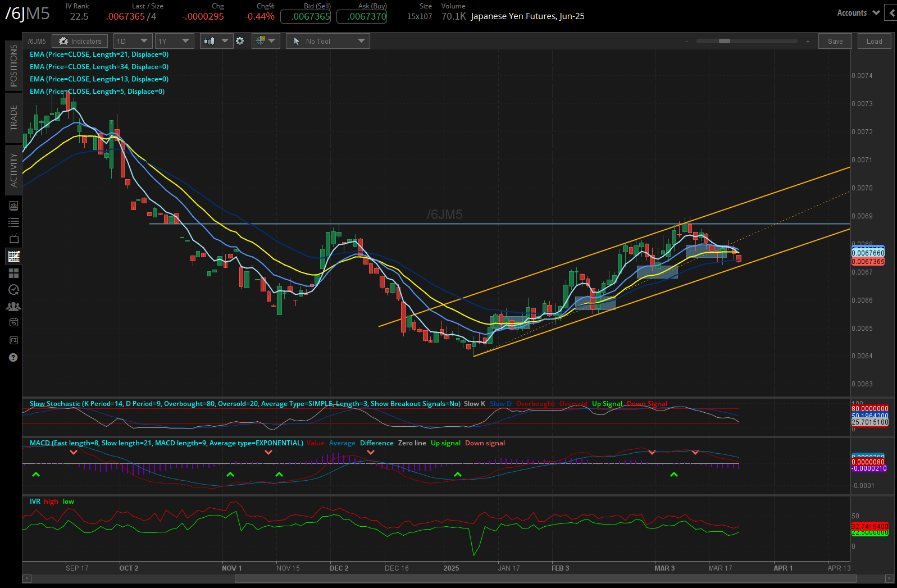Click the FX icon in left sidebar
The height and width of the screenshot is (588, 897).
[x=13, y=340]
